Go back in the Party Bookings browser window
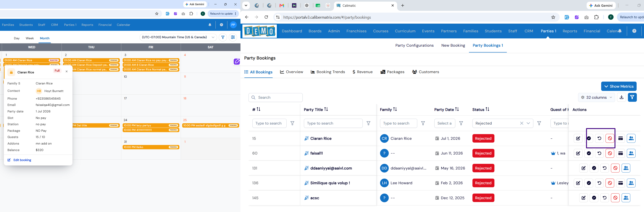644x212 pixels. pos(247,17)
